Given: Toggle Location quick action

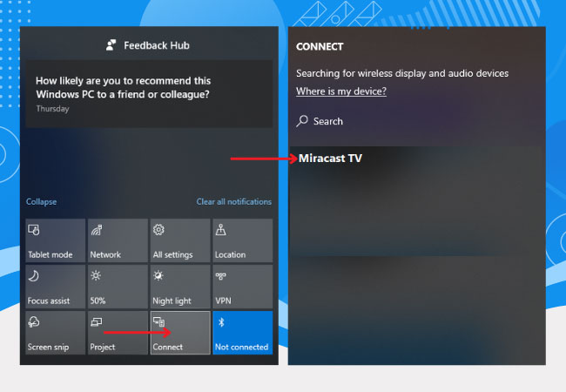Looking at the screenshot, I should [243, 240].
